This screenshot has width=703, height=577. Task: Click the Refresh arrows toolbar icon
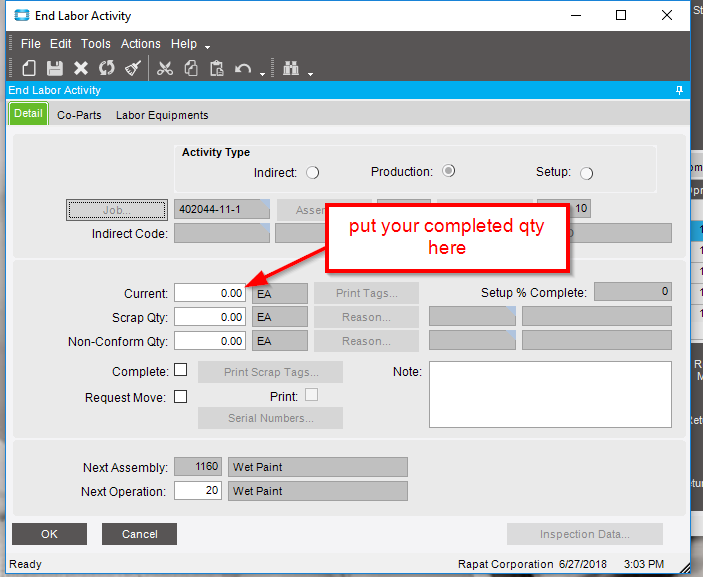pos(107,68)
